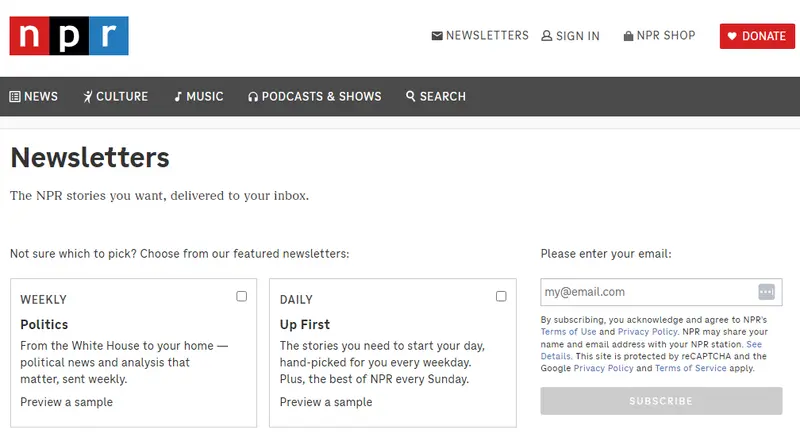Check the Up First daily newsletter checkbox
The image size is (800, 440).
coord(501,296)
